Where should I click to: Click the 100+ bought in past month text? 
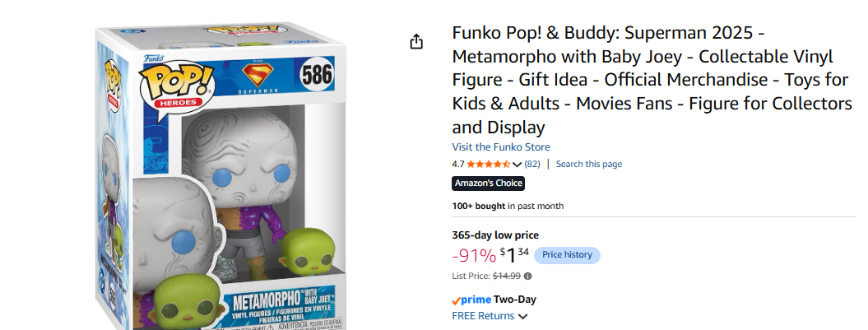[x=508, y=206]
